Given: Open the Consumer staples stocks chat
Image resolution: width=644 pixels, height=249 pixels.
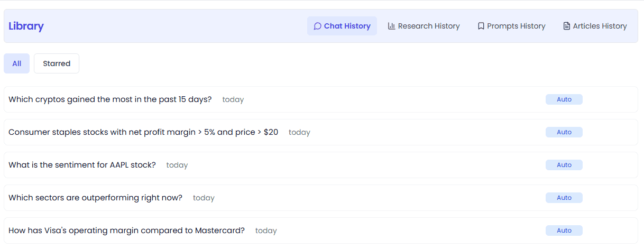Looking at the screenshot, I should click(x=321, y=132).
